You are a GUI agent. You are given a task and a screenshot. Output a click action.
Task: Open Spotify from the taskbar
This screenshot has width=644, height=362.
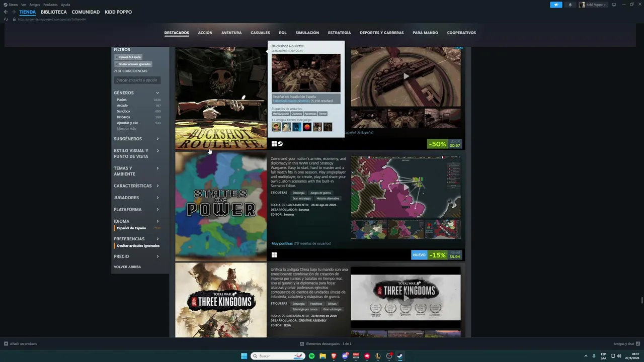pos(311,356)
